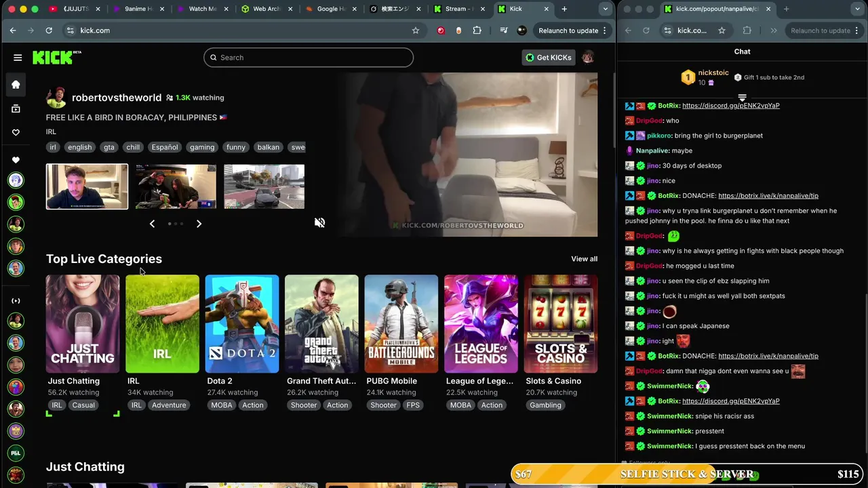Switch to Watch Me browser tab
This screenshot has width=868, height=488.
[x=203, y=9]
